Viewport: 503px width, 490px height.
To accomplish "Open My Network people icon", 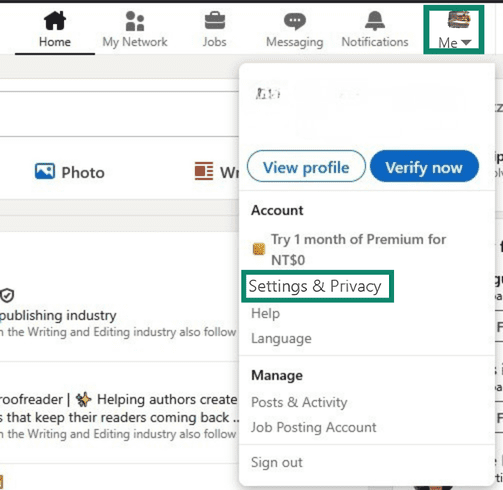I will click(135, 21).
